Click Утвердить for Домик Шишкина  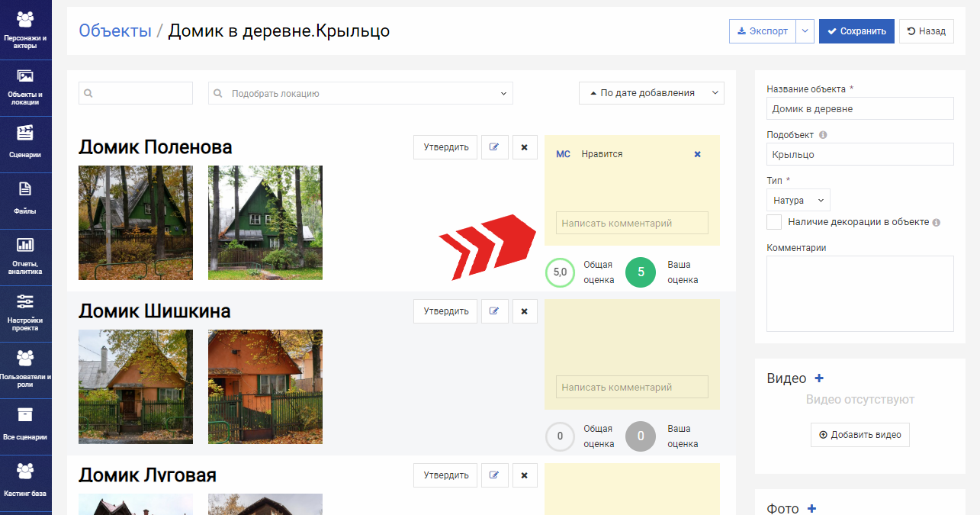[x=445, y=311]
